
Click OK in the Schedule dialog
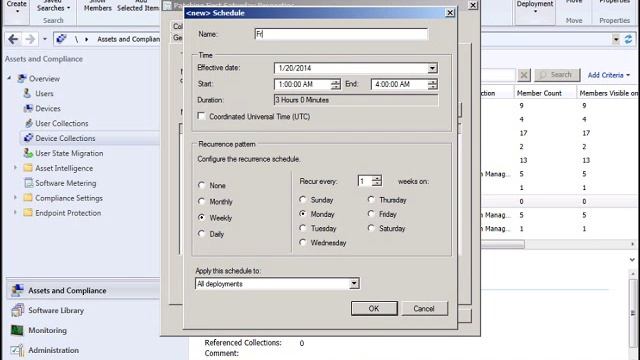coord(374,309)
